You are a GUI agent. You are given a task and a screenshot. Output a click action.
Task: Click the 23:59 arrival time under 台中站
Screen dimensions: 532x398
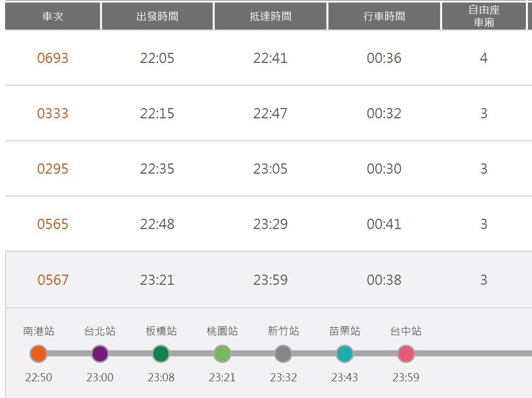point(406,377)
